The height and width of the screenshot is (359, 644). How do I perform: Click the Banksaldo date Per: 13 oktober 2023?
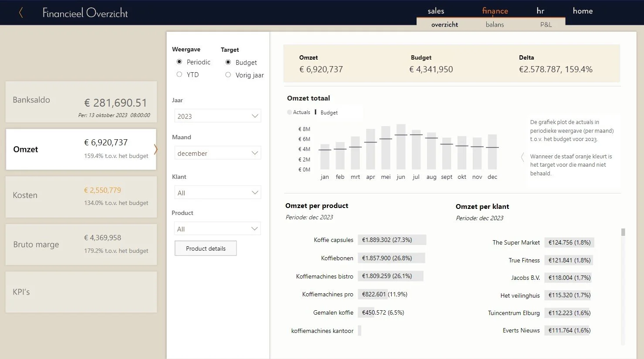point(114,115)
